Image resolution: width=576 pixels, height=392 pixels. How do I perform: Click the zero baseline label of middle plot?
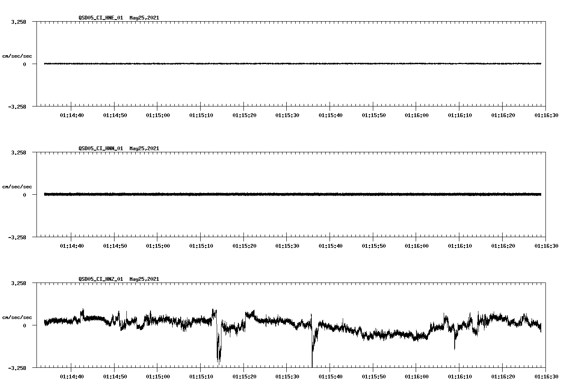pyautogui.click(x=25, y=196)
